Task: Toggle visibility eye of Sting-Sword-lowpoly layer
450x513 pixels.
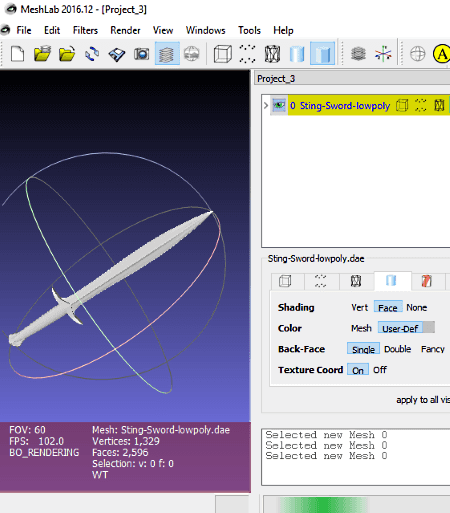Action: [279, 105]
